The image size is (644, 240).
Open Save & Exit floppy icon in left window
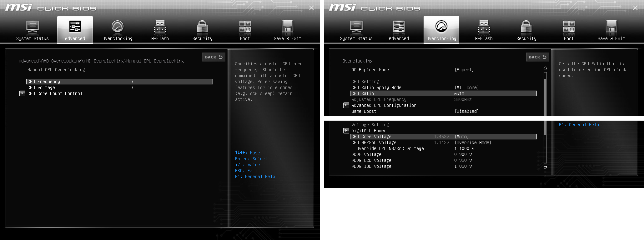288,27
